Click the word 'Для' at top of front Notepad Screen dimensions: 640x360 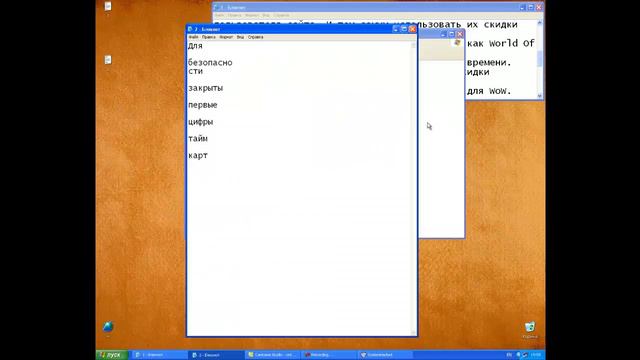[x=195, y=46]
